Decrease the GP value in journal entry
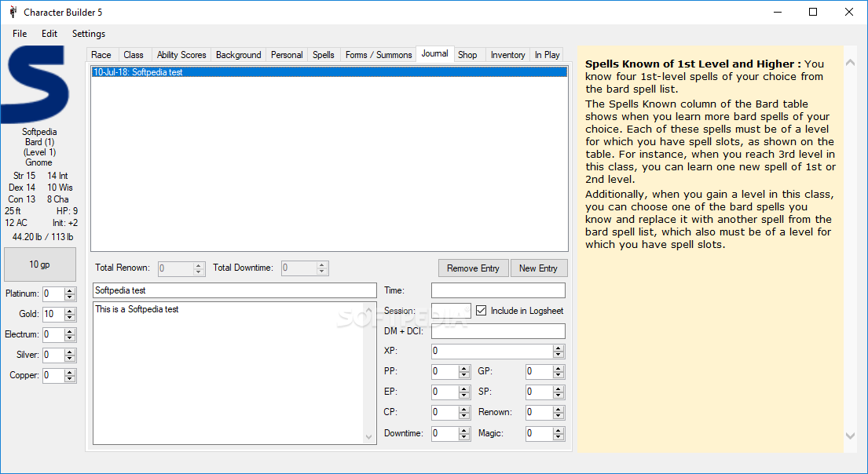Viewport: 868px width, 474px height. [559, 376]
